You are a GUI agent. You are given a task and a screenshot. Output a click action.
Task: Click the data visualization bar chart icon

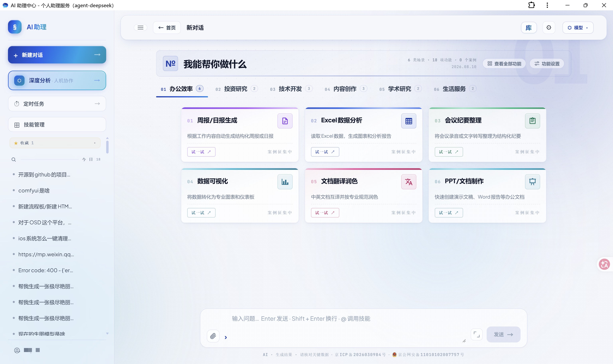point(285,182)
